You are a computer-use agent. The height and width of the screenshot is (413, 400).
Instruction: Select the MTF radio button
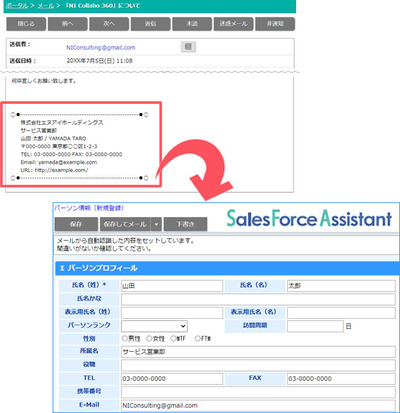pos(173,339)
